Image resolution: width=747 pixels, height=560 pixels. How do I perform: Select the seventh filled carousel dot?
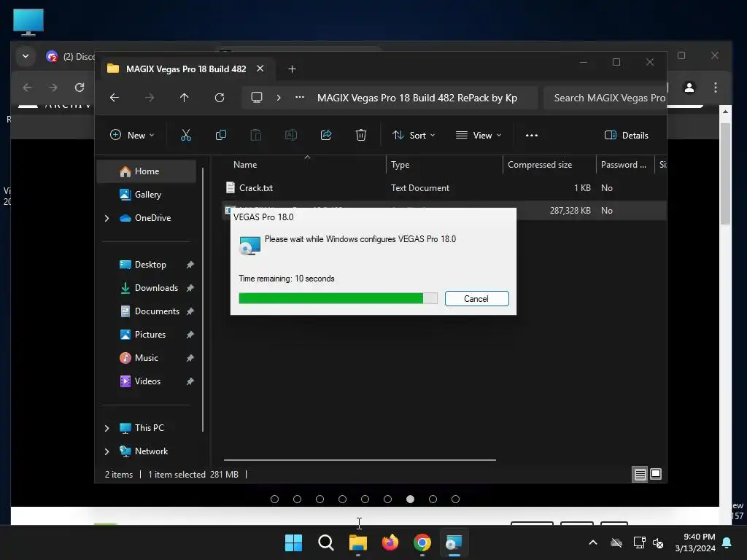click(410, 499)
